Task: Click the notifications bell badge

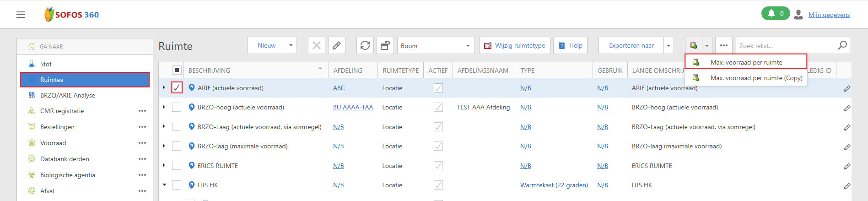Action: [775, 13]
